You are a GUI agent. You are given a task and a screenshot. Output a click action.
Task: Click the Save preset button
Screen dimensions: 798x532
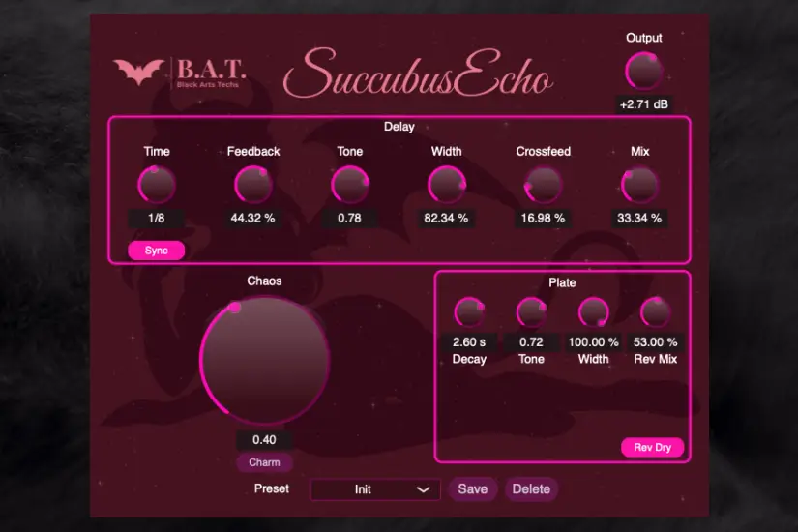coord(473,489)
